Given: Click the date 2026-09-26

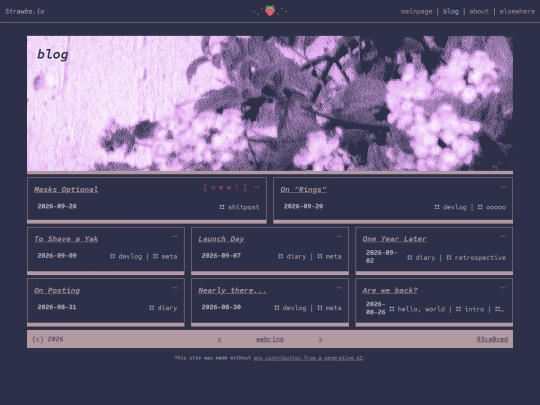Looking at the screenshot, I should pos(57,206).
